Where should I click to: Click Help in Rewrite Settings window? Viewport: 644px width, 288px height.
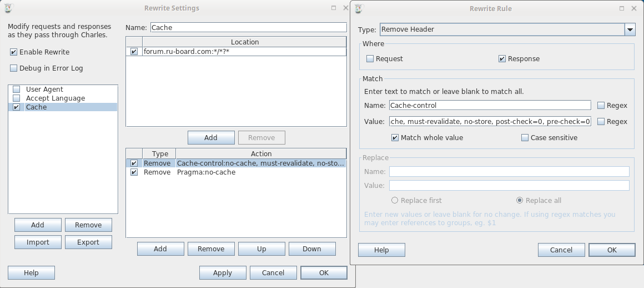[31, 273]
